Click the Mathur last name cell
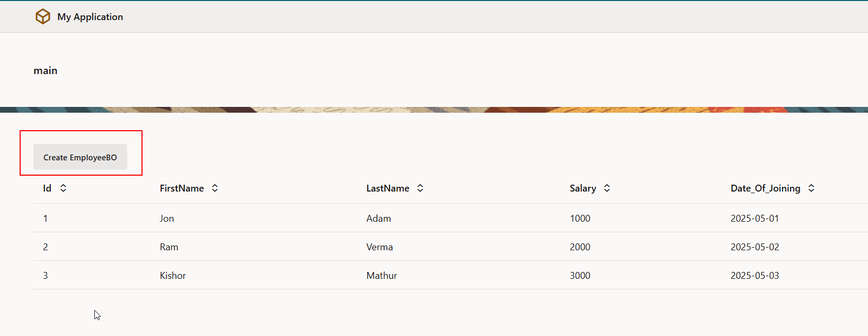This screenshot has height=336, width=868. pos(382,276)
